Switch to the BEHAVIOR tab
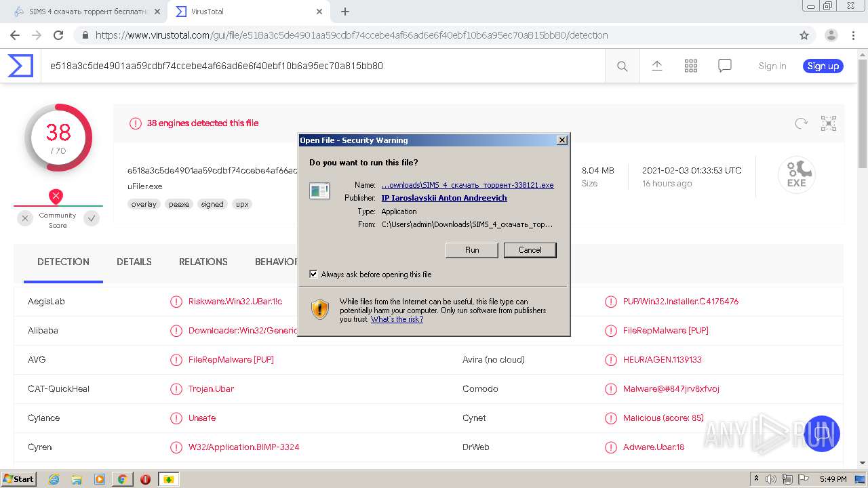This screenshot has height=488, width=868. (x=277, y=262)
